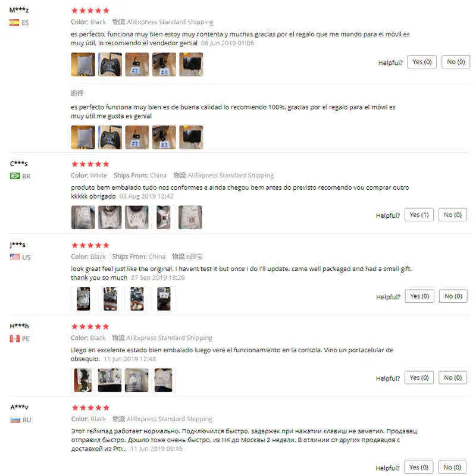Click the five-star rating on A***v's review

(90, 408)
